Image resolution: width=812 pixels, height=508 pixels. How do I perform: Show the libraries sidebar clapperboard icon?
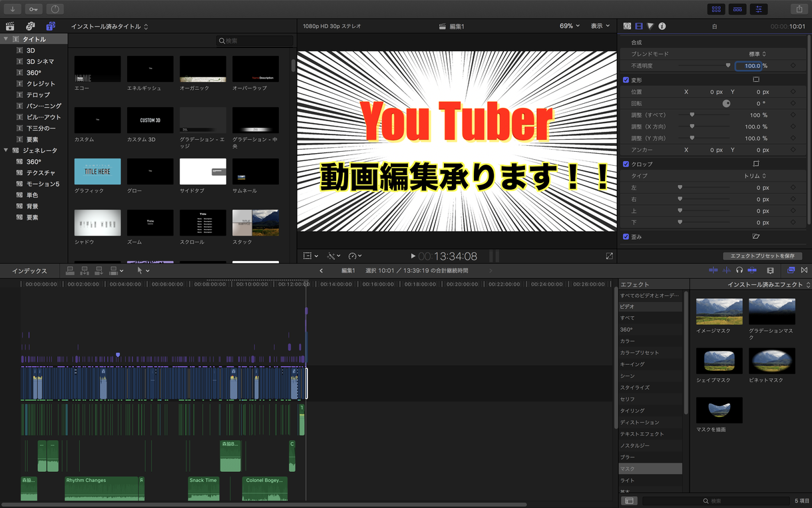10,27
